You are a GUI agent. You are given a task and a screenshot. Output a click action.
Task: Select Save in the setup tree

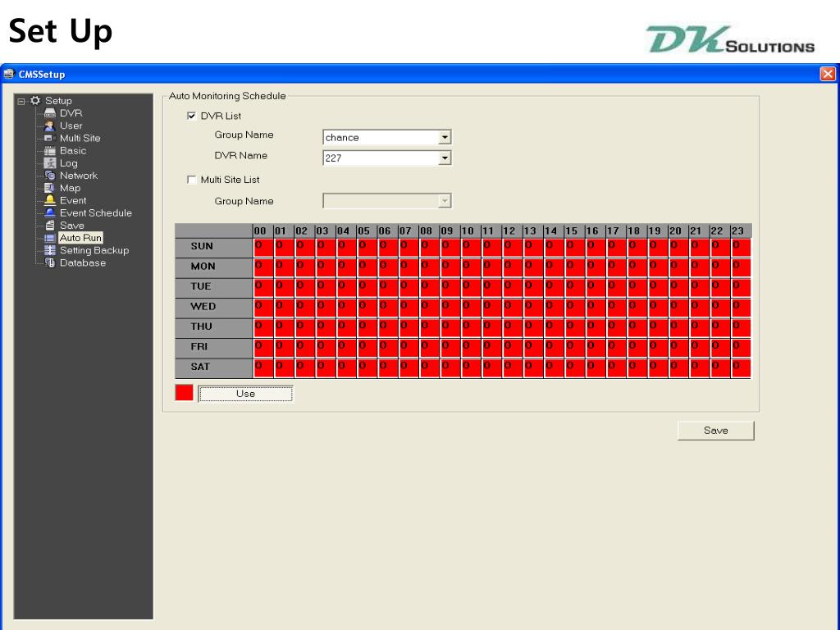(x=72, y=225)
